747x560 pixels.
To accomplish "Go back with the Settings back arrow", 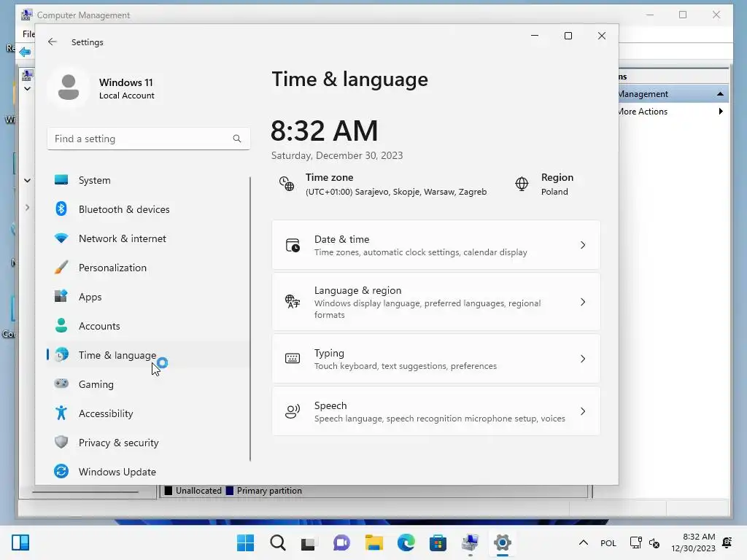I will (53, 42).
